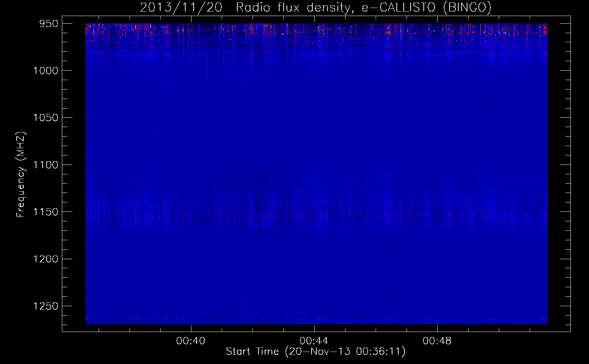Click the 'Frequency (MHZ)' axis label

(x=21, y=175)
